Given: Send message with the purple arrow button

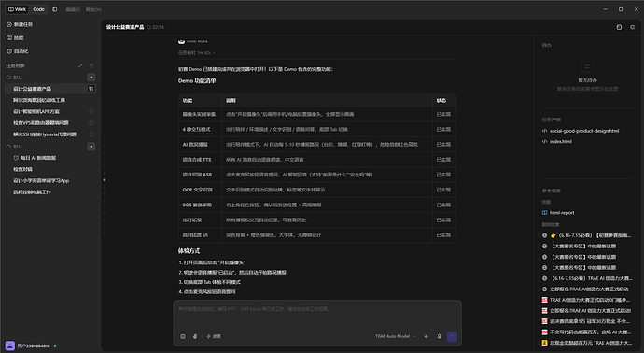Looking at the screenshot, I should (452, 336).
